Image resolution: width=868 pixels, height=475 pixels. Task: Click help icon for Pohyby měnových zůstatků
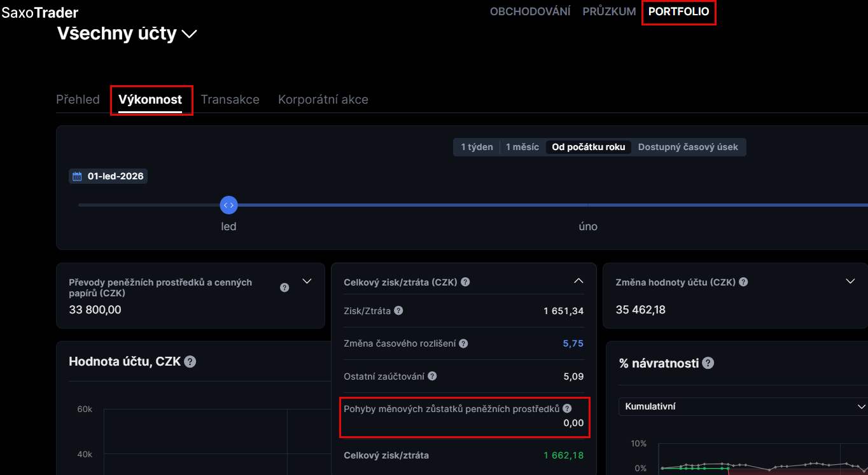click(567, 409)
